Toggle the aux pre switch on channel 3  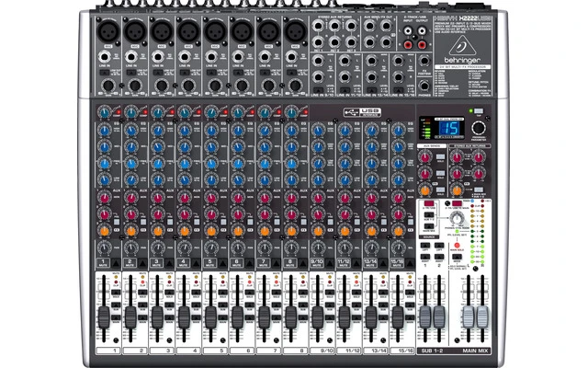(x=170, y=222)
